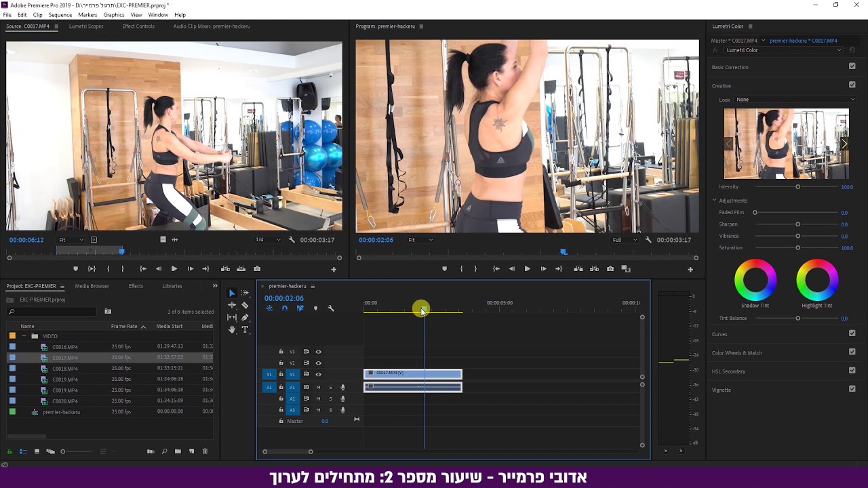Image resolution: width=868 pixels, height=488 pixels.
Task: Step forward one frame in Program monitor
Action: (x=543, y=269)
